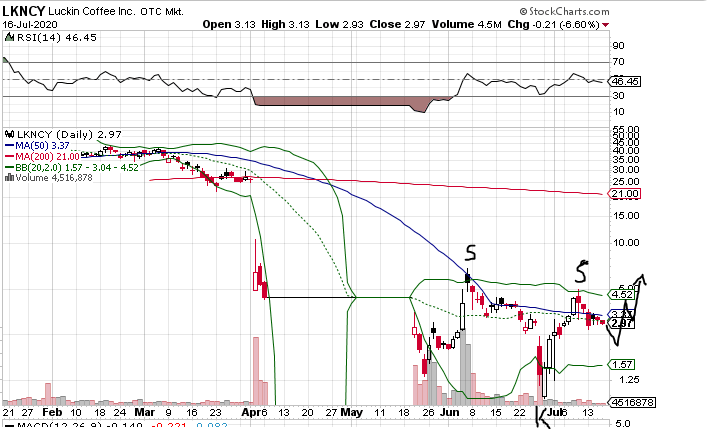Click the 'OTC Mkt.' exchange label
Image resolution: width=720 pixels, height=429 pixels.
click(162, 12)
